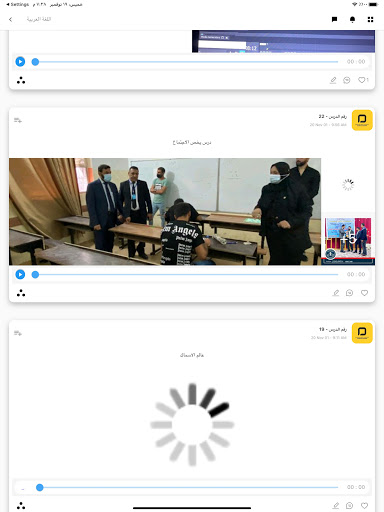Add lesson 19 to playlist icon
This screenshot has height=512, width=384.
[18, 333]
